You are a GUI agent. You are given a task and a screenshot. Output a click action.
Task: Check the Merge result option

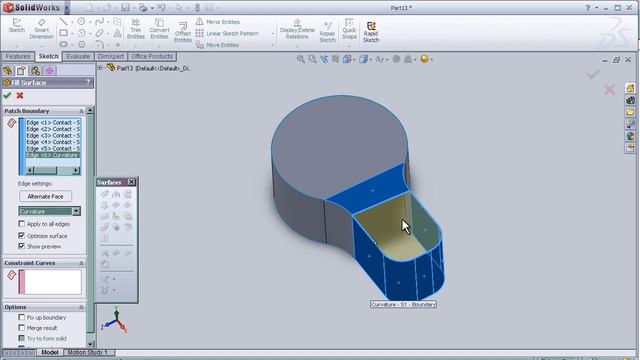pos(22,328)
